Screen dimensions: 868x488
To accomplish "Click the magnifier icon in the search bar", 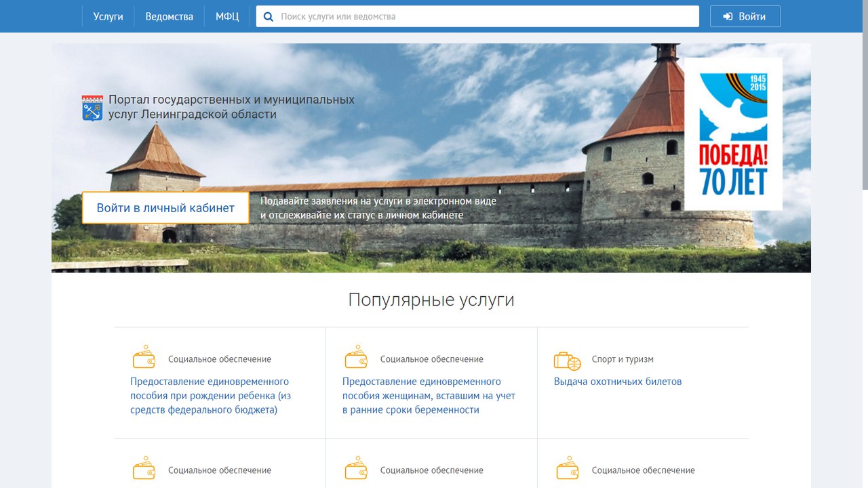I will [x=269, y=16].
